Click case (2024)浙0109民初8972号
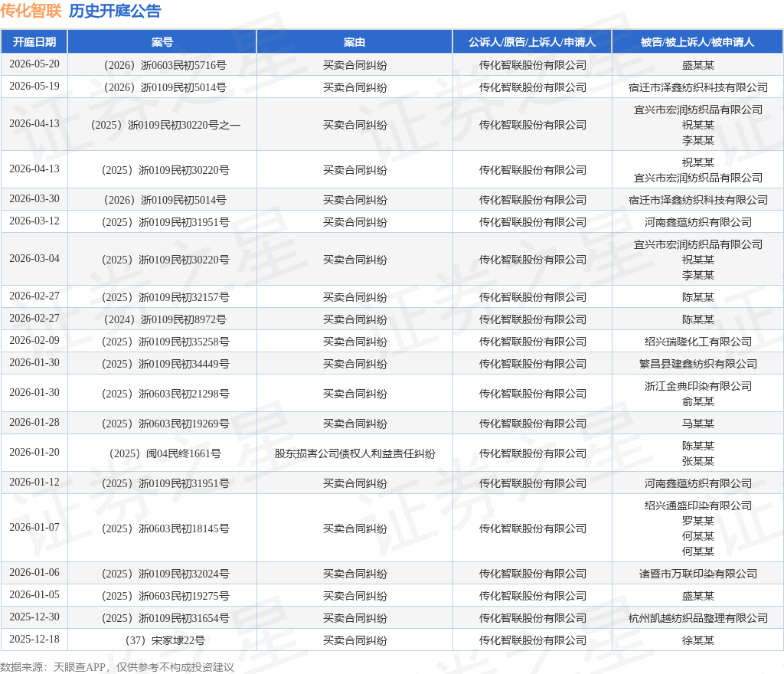784x674 pixels. tap(165, 319)
